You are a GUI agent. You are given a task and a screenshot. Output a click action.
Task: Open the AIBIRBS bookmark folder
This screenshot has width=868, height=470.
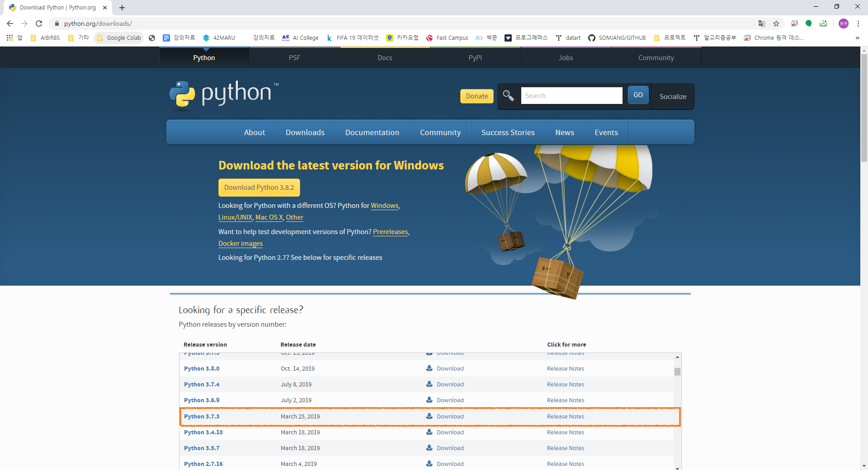coord(45,38)
